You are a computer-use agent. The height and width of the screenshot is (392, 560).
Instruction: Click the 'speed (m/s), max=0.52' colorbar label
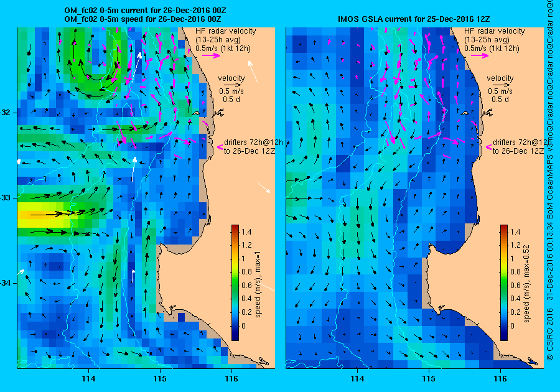pyautogui.click(x=527, y=284)
